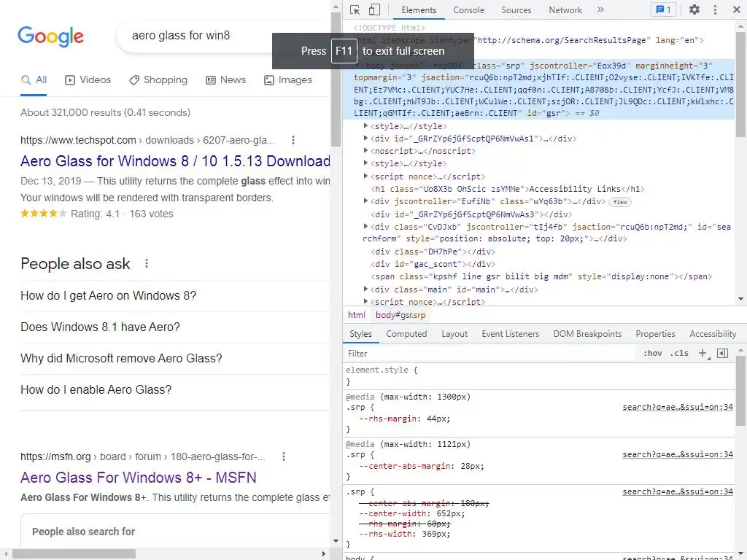Switch to Shopping search results
Image resolution: width=747 pixels, height=560 pixels.
[x=158, y=80]
